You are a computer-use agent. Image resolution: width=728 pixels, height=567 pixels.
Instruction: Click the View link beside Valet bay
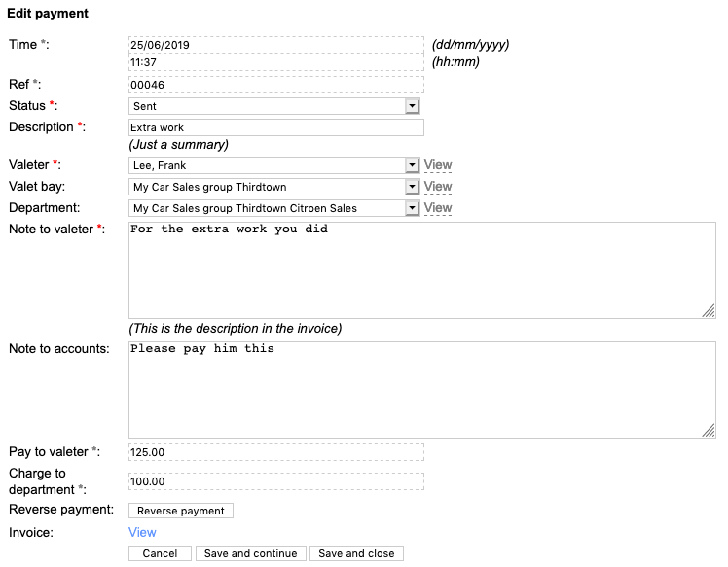point(438,187)
